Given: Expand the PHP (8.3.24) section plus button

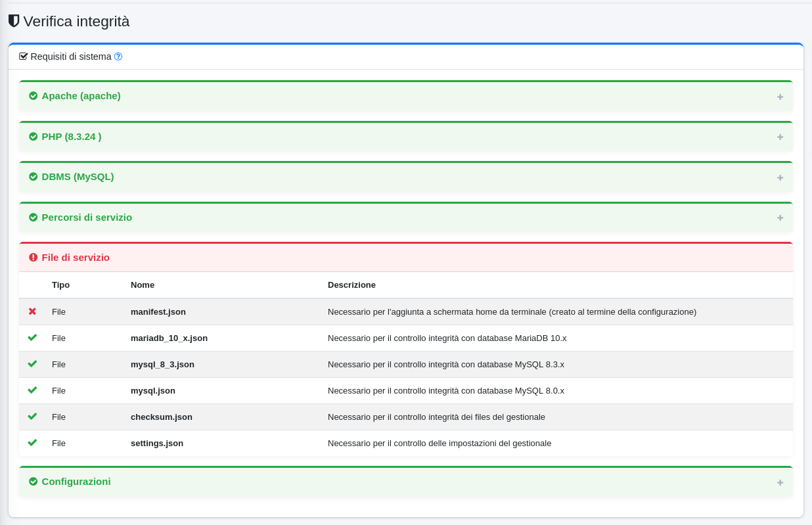Looking at the screenshot, I should [780, 137].
